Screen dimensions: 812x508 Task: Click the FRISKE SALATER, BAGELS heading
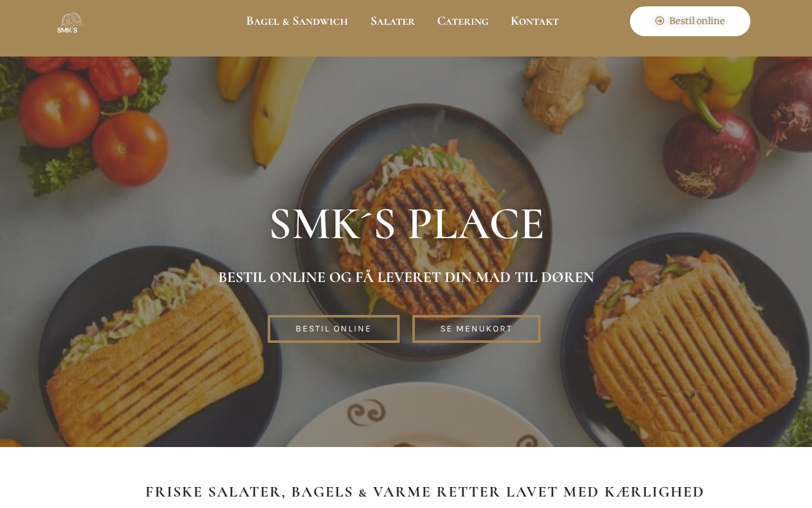point(425,491)
